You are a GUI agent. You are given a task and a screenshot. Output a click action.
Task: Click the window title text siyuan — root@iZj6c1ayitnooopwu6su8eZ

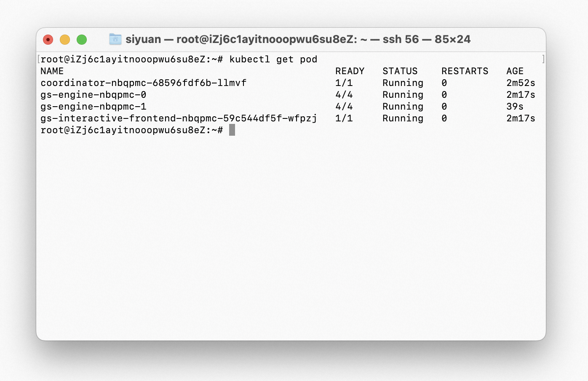(241, 39)
